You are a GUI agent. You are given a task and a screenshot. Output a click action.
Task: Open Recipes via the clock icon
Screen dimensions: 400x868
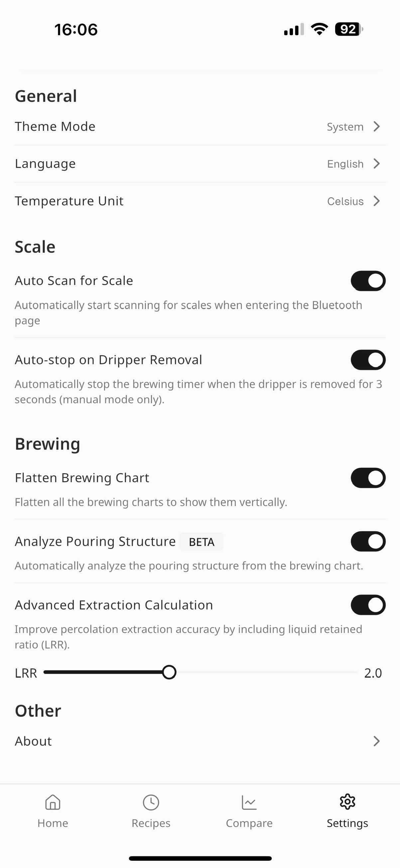[151, 803]
